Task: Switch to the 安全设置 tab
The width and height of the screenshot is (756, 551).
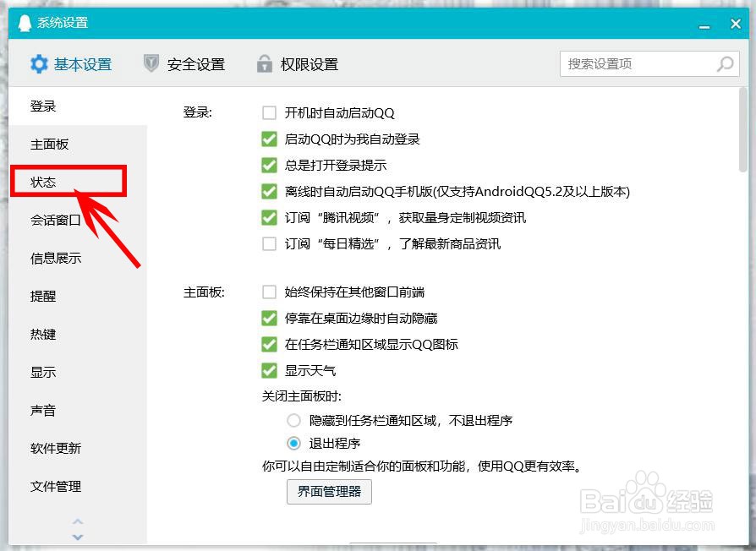Action: (x=184, y=64)
